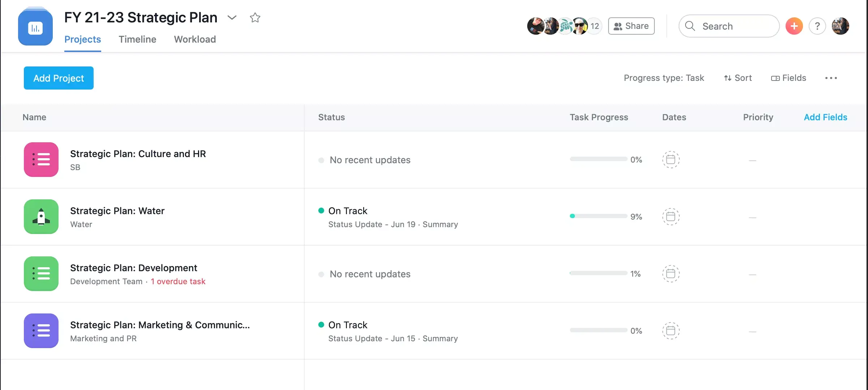The height and width of the screenshot is (390, 868).
Task: Click the Fields columns icon
Action: [x=775, y=77]
